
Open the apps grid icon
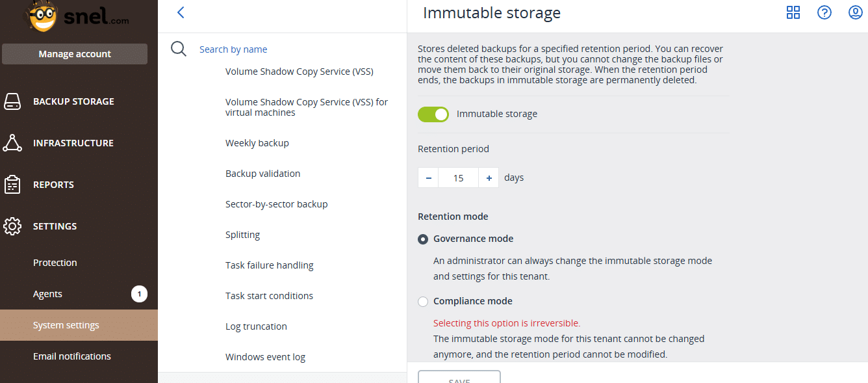click(x=793, y=12)
